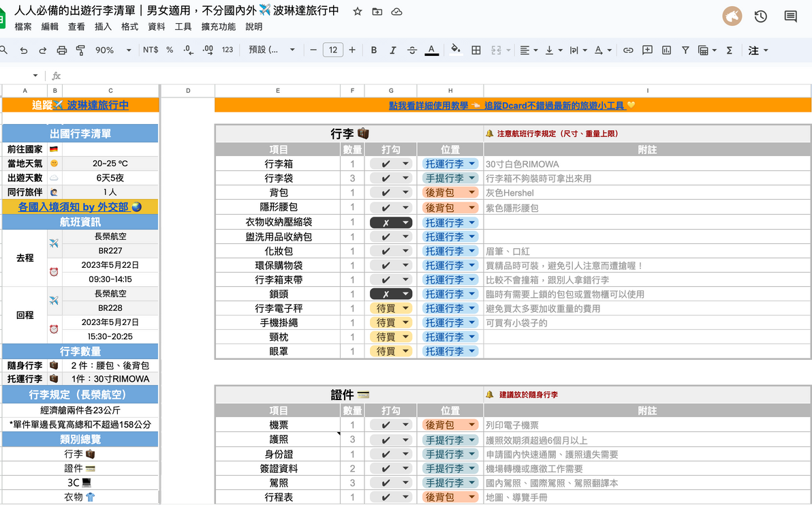Viewport: 812px width, 505px height.
Task: Open the font family dropdown
Action: (x=271, y=50)
